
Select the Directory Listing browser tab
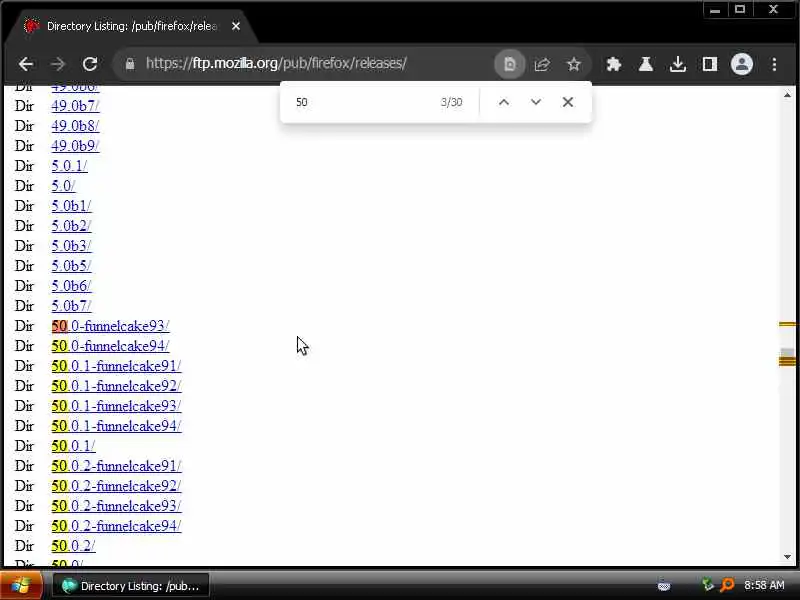point(130,26)
